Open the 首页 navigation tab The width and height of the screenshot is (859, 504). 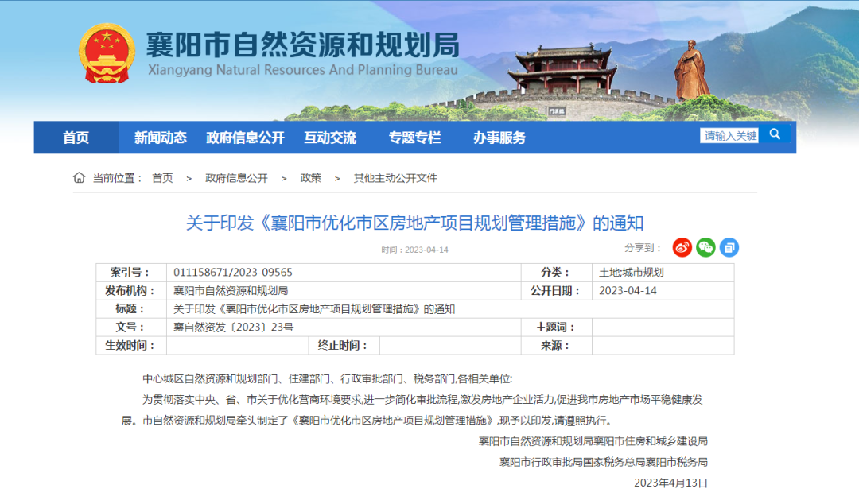point(76,138)
